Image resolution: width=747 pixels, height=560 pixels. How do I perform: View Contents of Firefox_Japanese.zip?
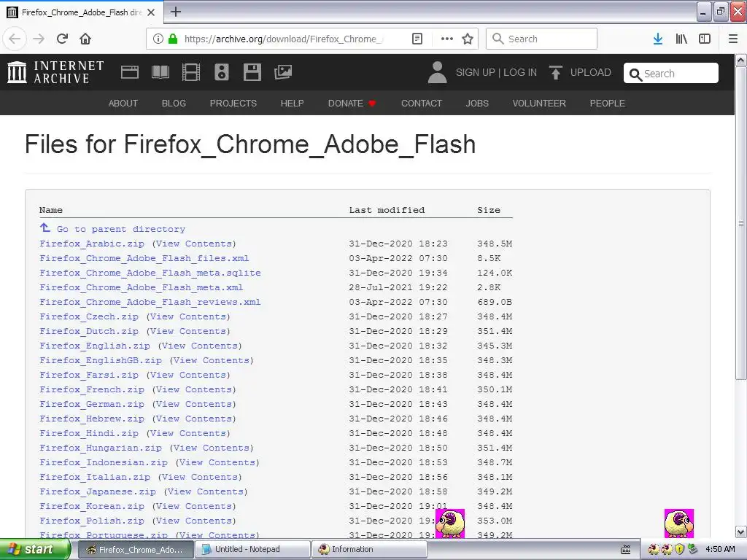tap(206, 491)
